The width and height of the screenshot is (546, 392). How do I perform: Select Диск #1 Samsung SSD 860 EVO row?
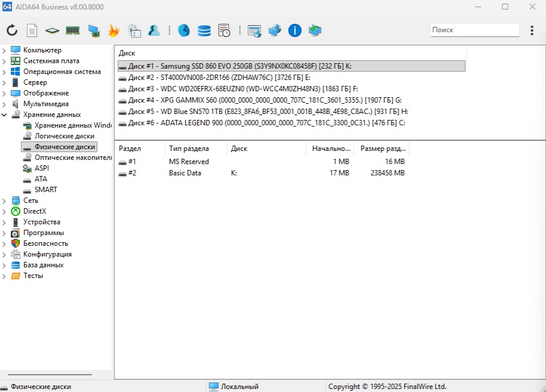[x=291, y=66]
